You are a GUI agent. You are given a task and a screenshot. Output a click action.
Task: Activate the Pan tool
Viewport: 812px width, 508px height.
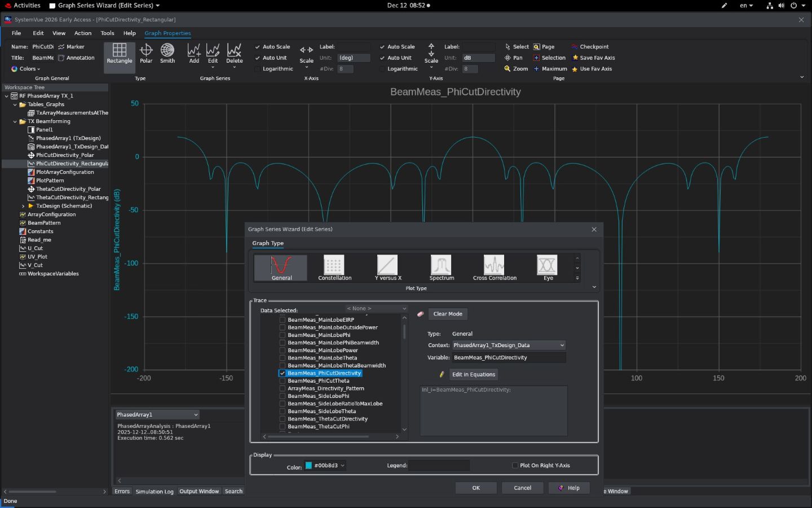click(513, 58)
